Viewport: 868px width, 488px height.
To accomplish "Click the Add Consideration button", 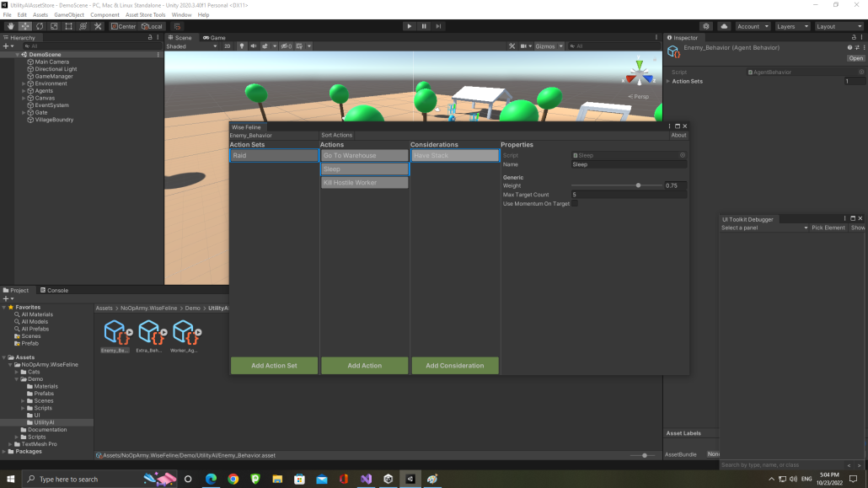I will 454,365.
